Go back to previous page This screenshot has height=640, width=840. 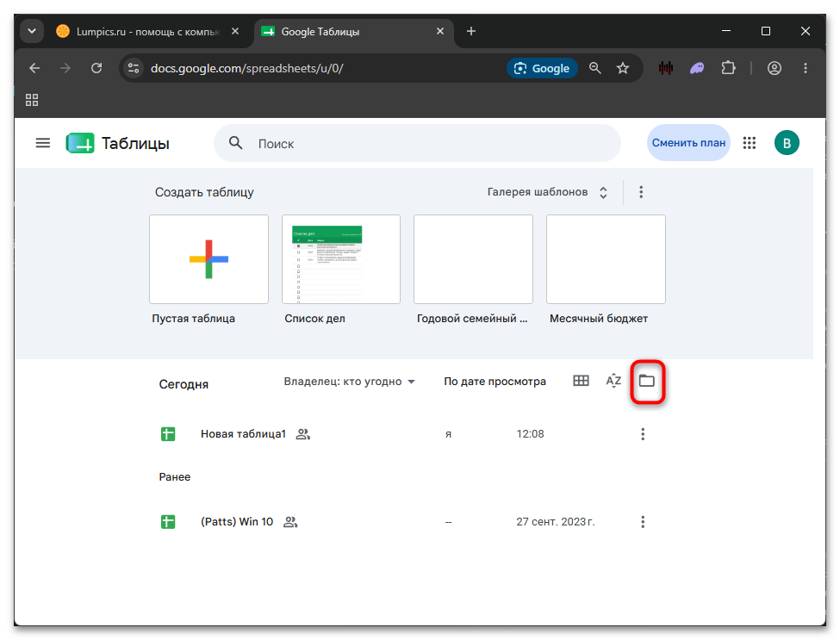tap(34, 68)
